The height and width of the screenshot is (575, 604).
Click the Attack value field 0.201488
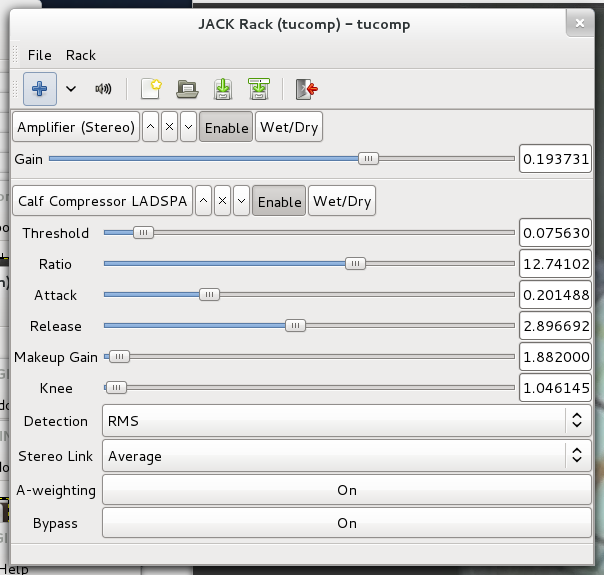pos(555,295)
